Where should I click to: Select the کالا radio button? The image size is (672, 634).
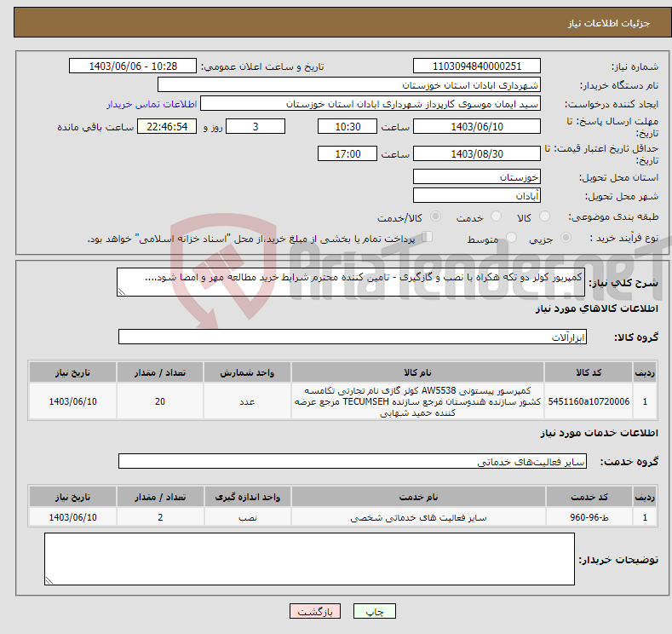[x=544, y=216]
